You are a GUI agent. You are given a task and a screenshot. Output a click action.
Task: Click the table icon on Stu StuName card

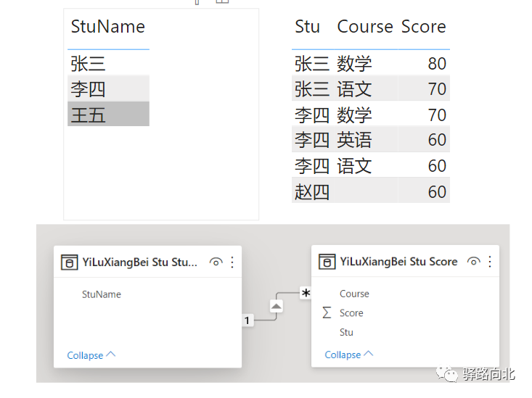tap(69, 262)
